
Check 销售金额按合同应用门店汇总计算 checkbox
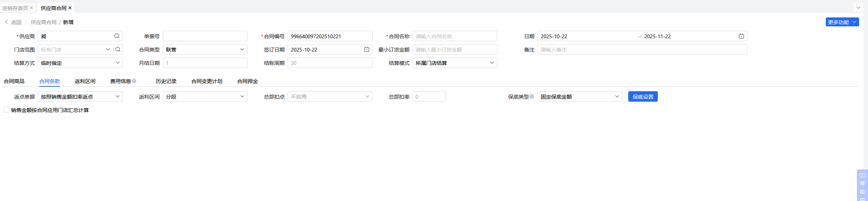coord(7,110)
